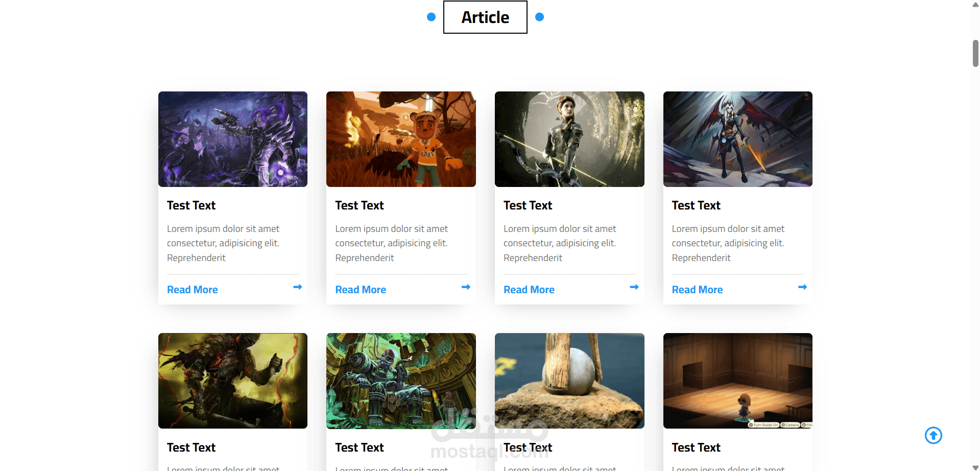Click arrow icon on winged warrior card
The width and height of the screenshot is (980, 471).
pyautogui.click(x=802, y=287)
